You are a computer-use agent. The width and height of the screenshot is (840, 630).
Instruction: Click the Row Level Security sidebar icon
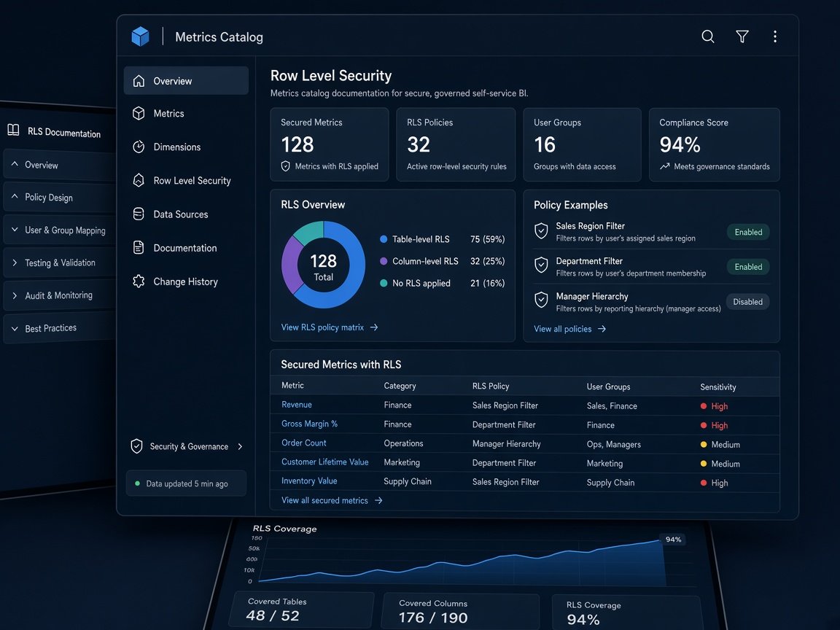[x=139, y=181]
